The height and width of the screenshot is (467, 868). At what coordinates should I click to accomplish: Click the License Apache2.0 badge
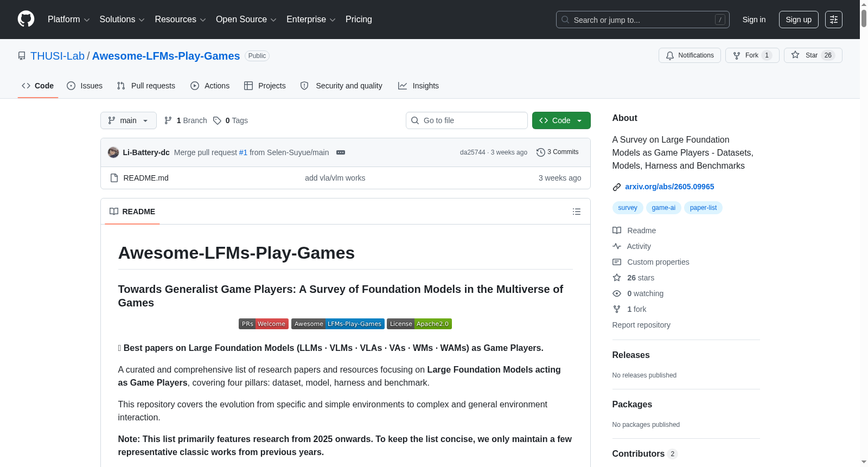[x=419, y=324]
